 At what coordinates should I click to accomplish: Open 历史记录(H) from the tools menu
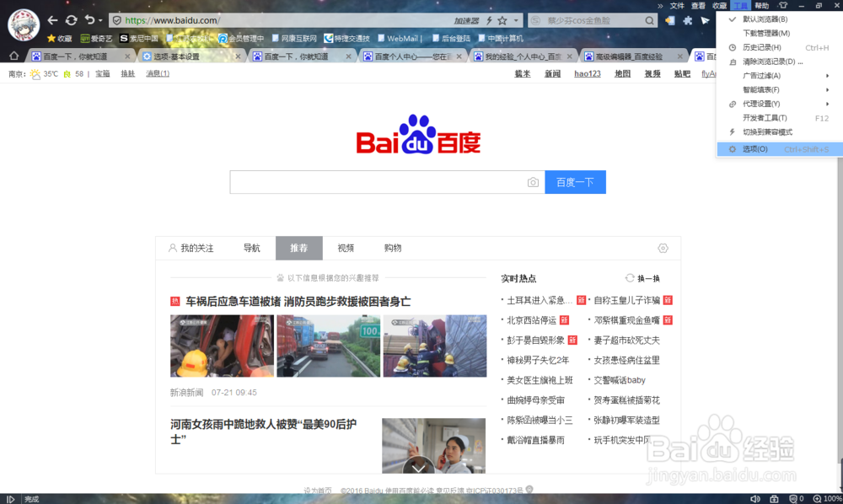(x=780, y=47)
